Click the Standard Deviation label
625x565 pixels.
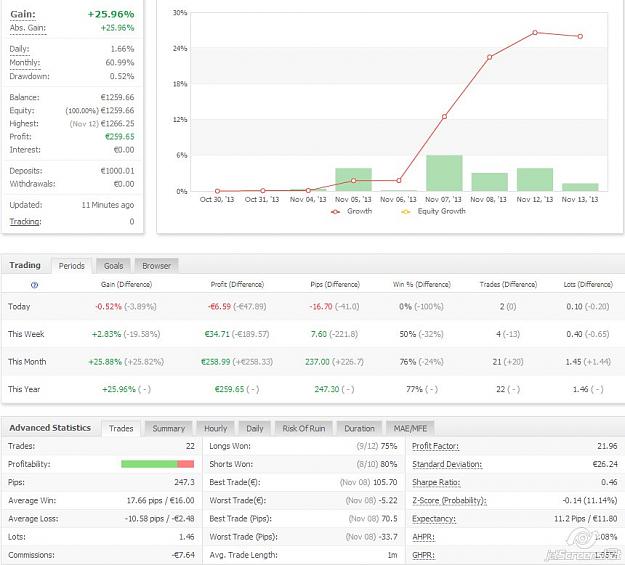pyautogui.click(x=447, y=465)
